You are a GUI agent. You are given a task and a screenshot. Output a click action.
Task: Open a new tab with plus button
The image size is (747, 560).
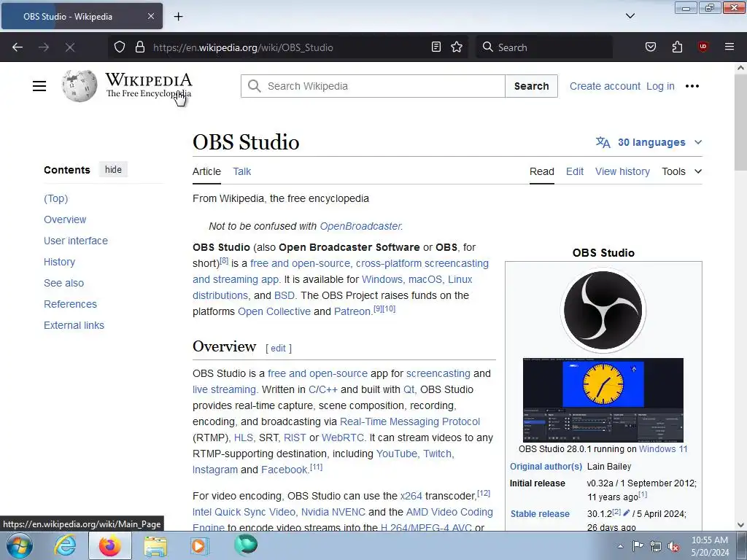[178, 17]
